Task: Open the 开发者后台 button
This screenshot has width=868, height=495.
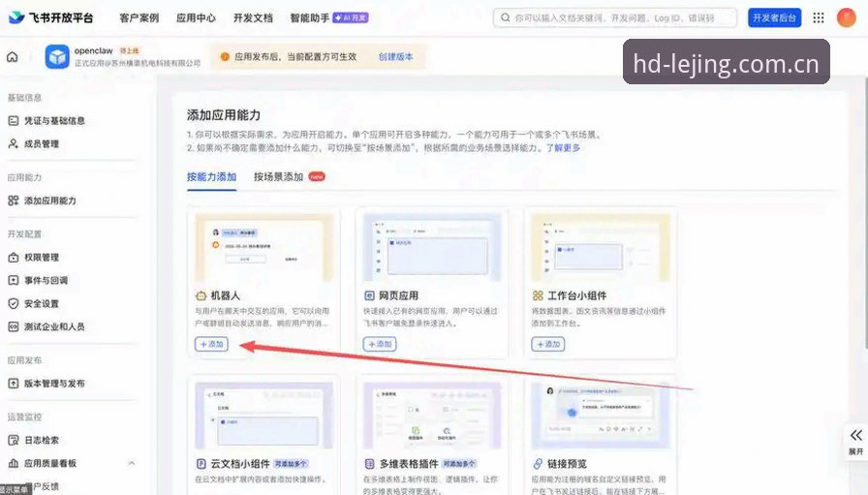Action: pos(774,17)
